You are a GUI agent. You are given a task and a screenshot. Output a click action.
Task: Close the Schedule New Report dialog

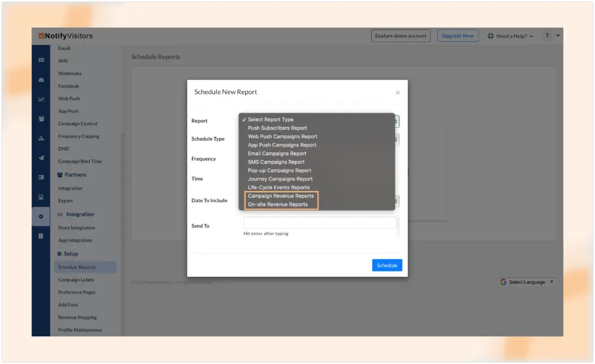click(397, 92)
